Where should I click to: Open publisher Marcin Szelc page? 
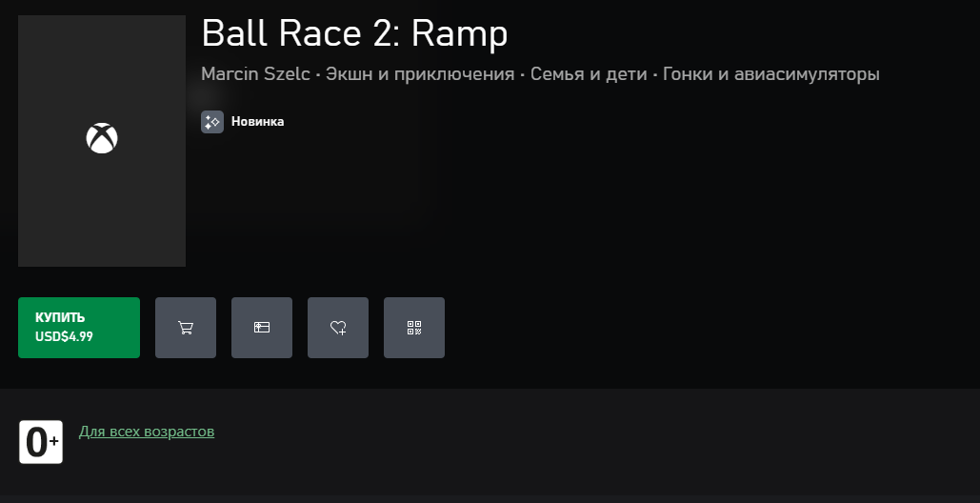coord(255,73)
